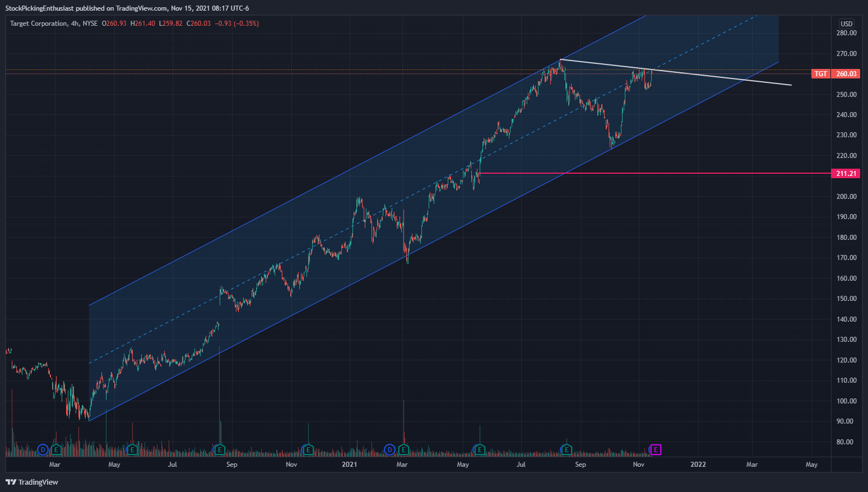Click the Target Corporation, 4h, NYSE legend title
Viewport: 868px width, 492px height.
[54, 24]
